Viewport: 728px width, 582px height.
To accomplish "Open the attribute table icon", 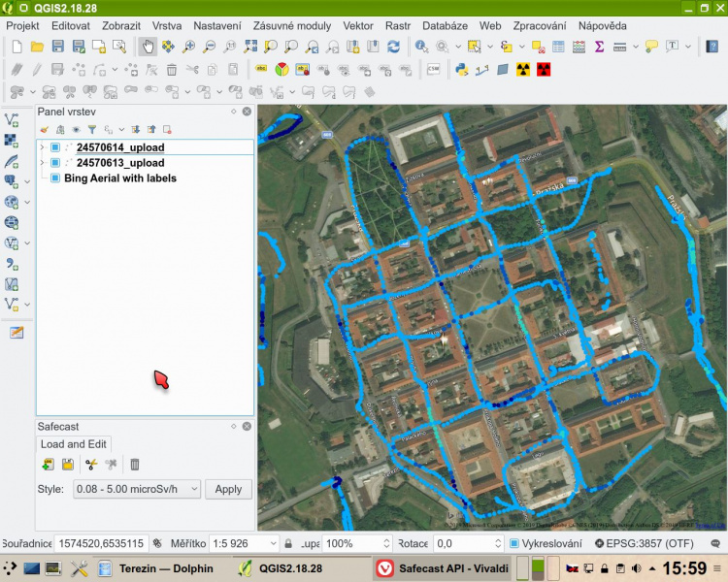I will [558, 47].
